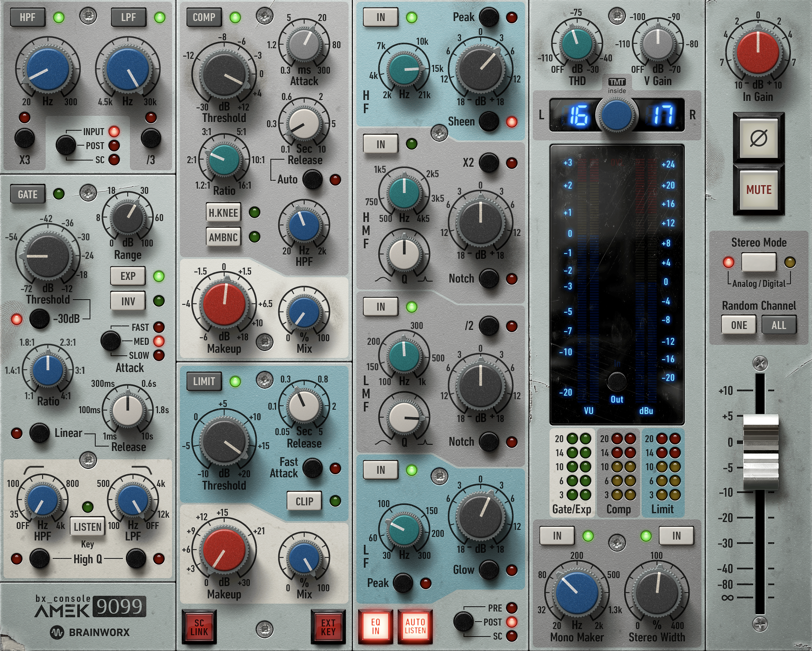Image resolution: width=812 pixels, height=651 pixels.
Task: Click the Mono Maker frequency knob
Action: (x=577, y=592)
